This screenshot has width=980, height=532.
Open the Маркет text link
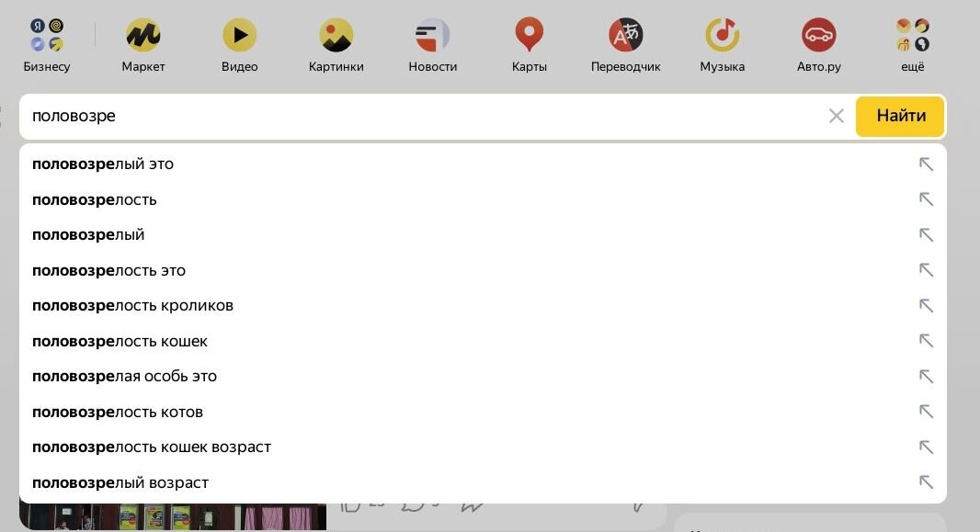(x=143, y=67)
